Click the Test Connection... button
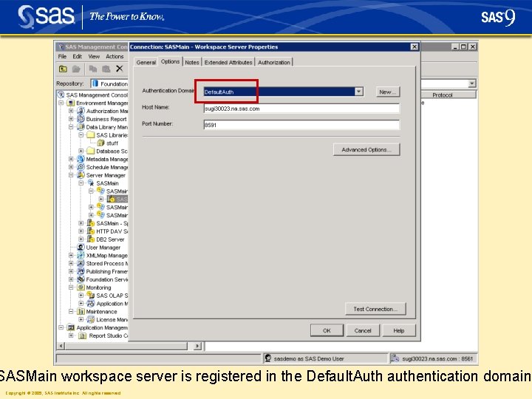This screenshot has width=532, height=399. [375, 309]
